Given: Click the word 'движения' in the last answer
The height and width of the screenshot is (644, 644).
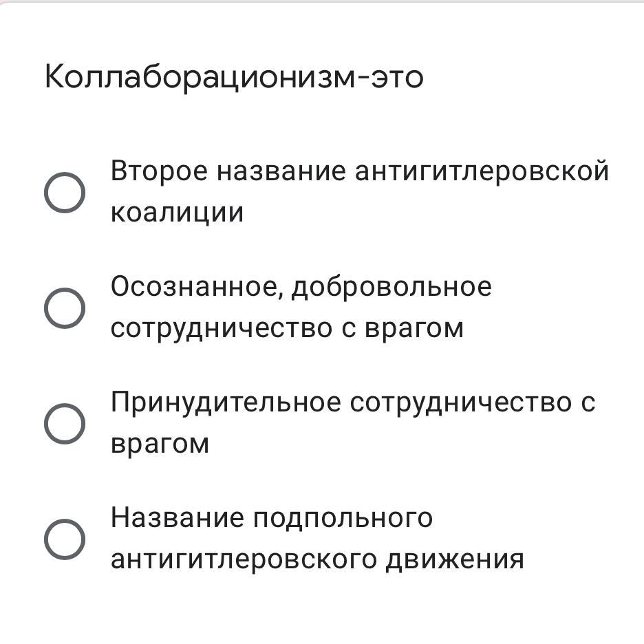Looking at the screenshot, I should click(455, 560).
